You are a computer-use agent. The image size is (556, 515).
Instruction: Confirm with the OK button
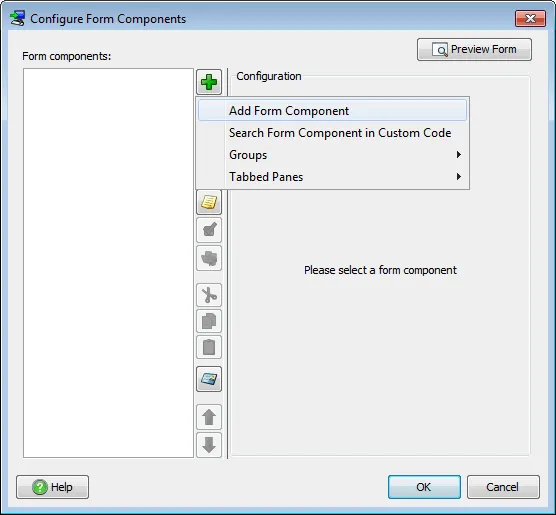click(424, 487)
